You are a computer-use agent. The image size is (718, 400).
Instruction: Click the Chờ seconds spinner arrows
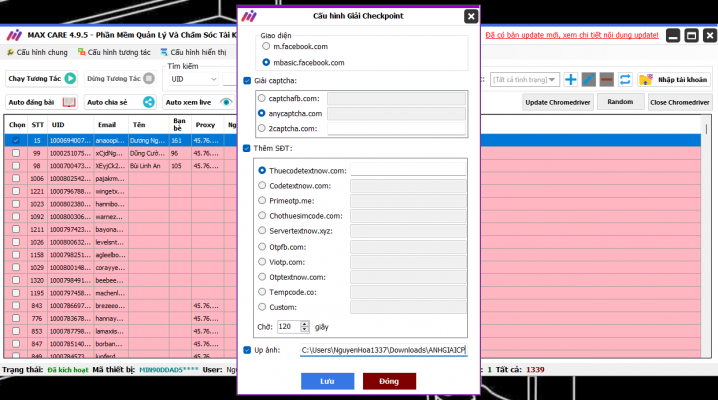pos(303,326)
